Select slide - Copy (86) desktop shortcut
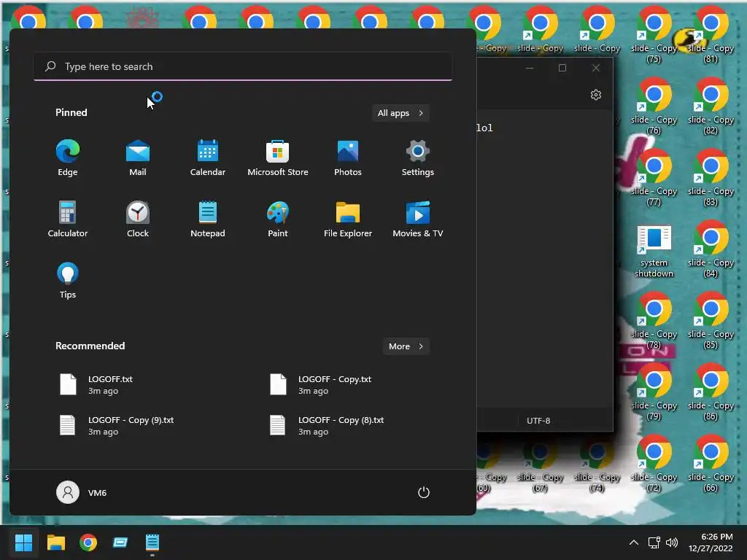Screen dimensions: 747x560 (711, 392)
